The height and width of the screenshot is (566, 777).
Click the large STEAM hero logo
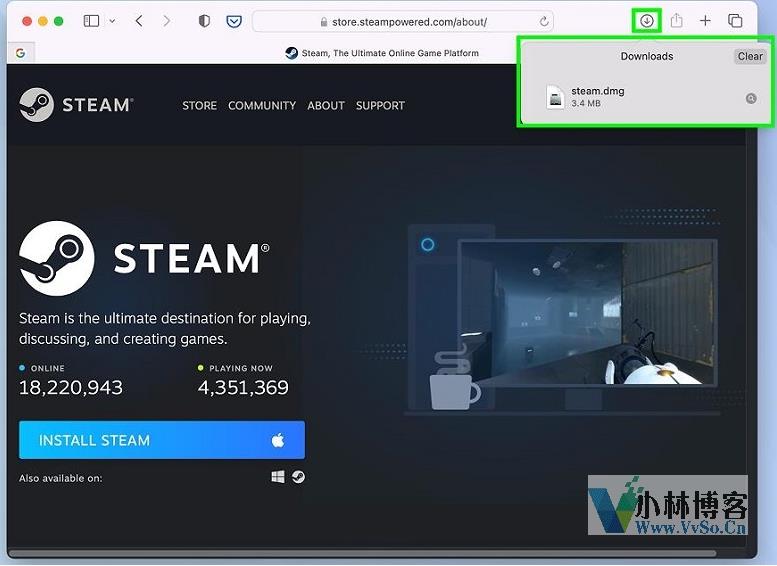click(x=144, y=258)
